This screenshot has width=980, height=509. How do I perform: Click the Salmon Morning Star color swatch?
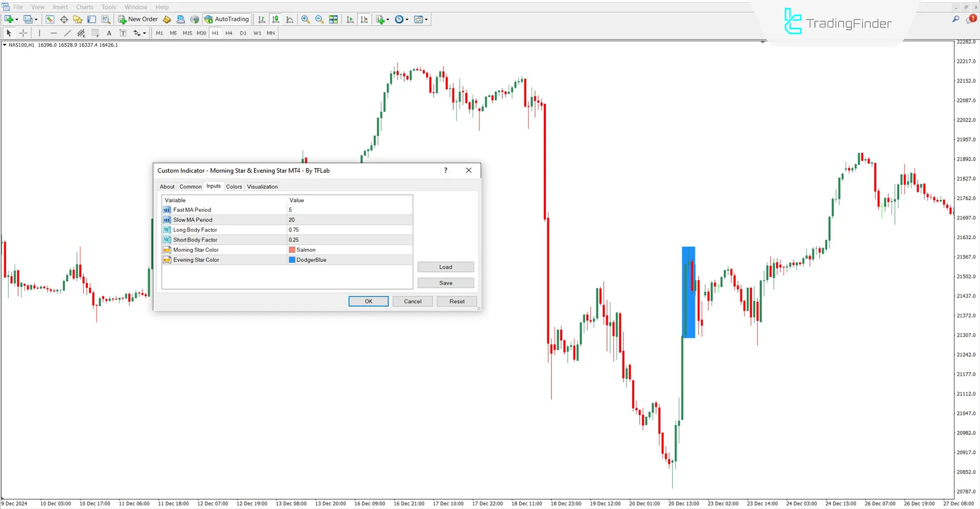pos(292,250)
